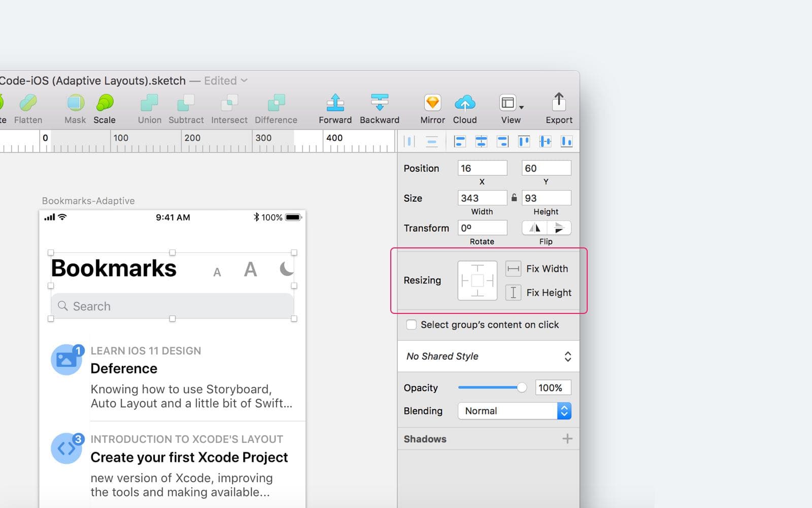Align layers to bottom edge
Screen dimensions: 812x508
coord(566,141)
